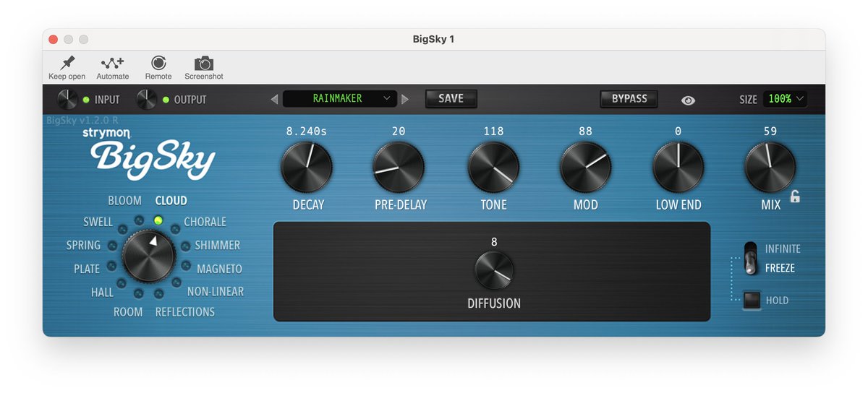Select the REFLECTIONS reverb type
The height and width of the screenshot is (393, 868).
[x=185, y=312]
